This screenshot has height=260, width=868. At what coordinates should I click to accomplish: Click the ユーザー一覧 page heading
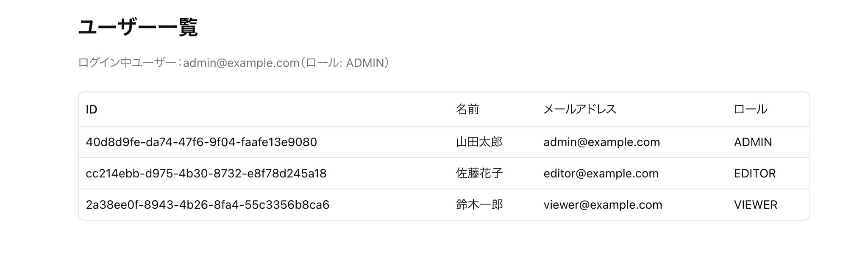138,28
